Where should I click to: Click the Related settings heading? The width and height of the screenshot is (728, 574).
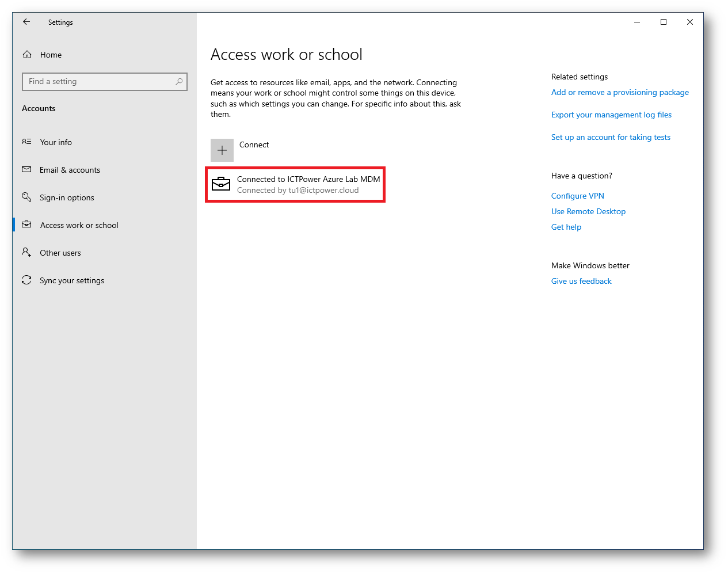pos(580,77)
